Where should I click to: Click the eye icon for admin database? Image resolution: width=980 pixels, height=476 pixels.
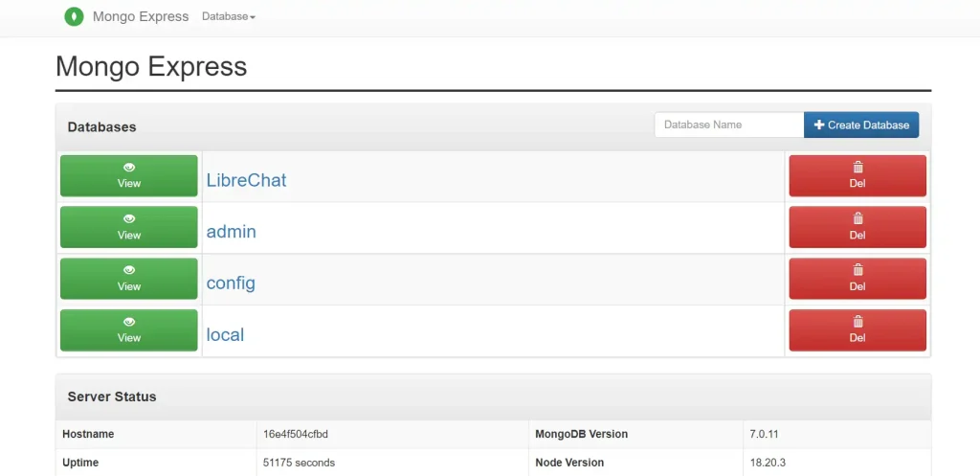coord(129,219)
